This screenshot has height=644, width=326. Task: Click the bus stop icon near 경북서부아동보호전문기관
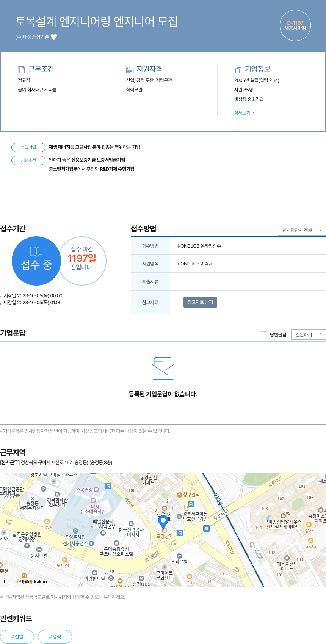tap(191, 504)
